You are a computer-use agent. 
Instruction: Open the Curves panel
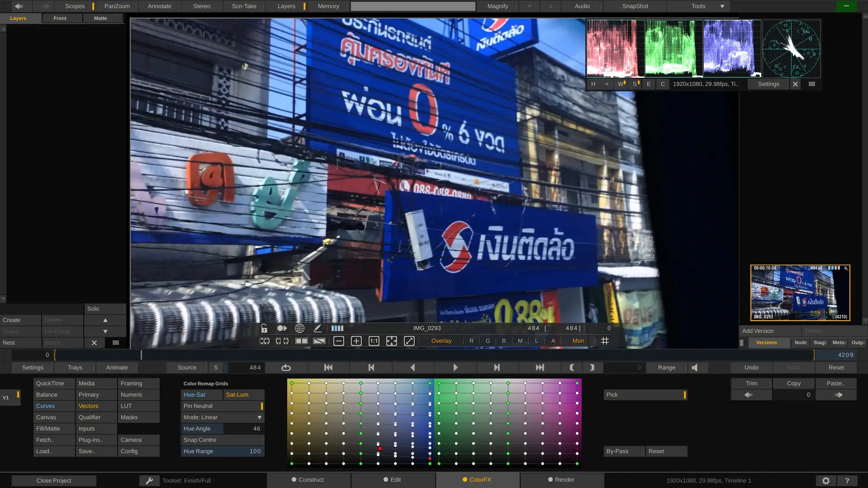point(54,406)
